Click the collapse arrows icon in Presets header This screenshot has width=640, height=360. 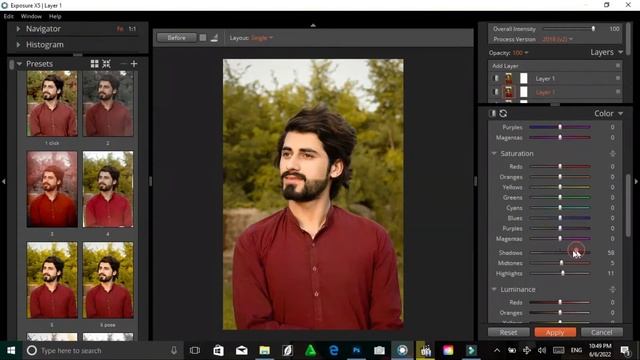point(107,64)
